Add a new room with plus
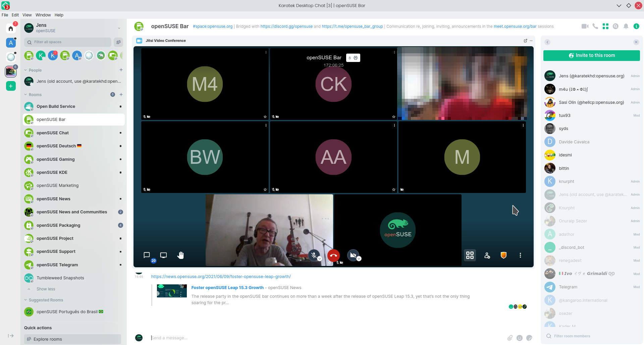The height and width of the screenshot is (345, 644). coord(121,94)
